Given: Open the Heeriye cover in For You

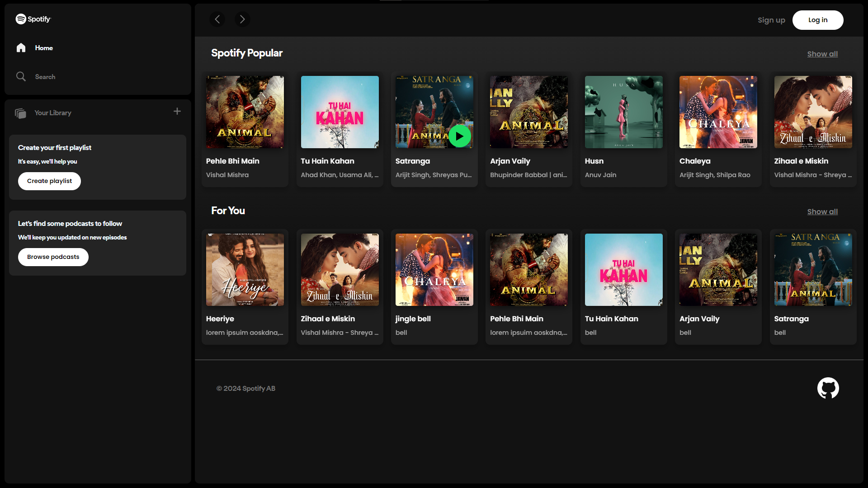Looking at the screenshot, I should [x=245, y=270].
